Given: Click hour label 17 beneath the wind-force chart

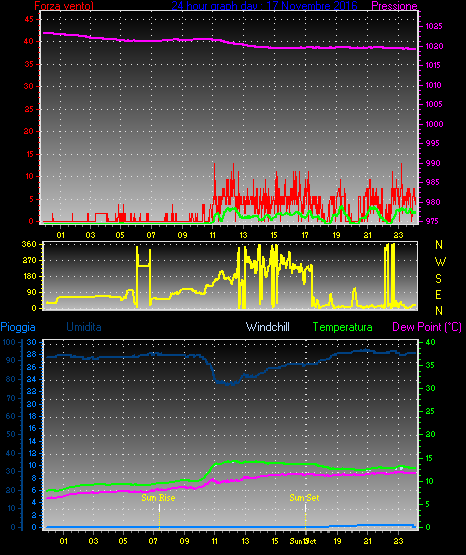Looking at the screenshot, I should point(305,235).
